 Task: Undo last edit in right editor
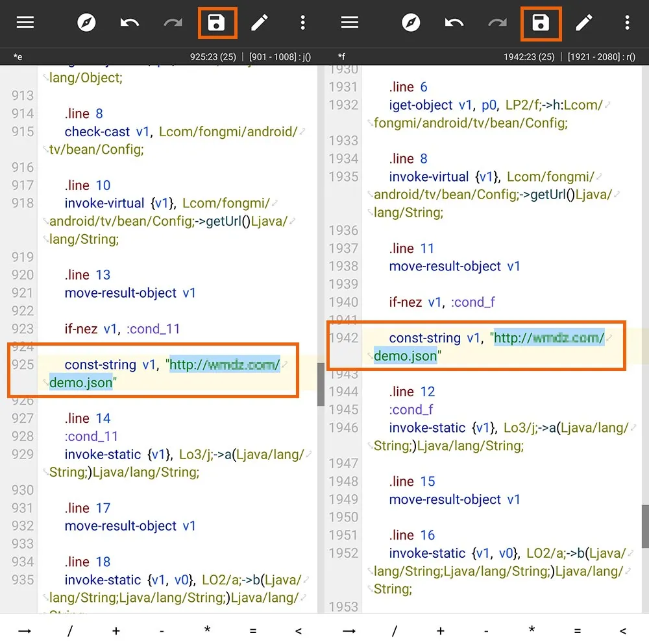(454, 23)
